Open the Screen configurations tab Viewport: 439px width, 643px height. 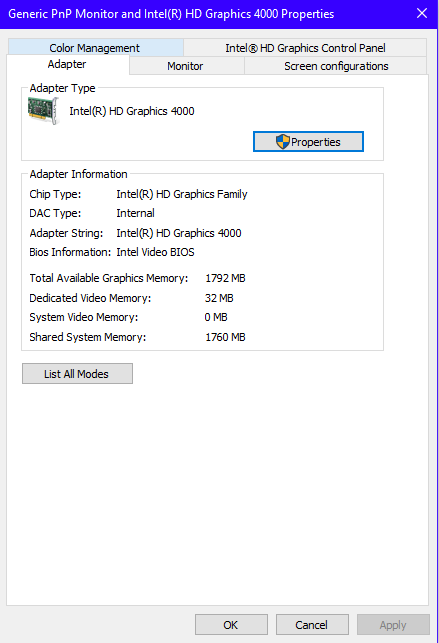[336, 66]
